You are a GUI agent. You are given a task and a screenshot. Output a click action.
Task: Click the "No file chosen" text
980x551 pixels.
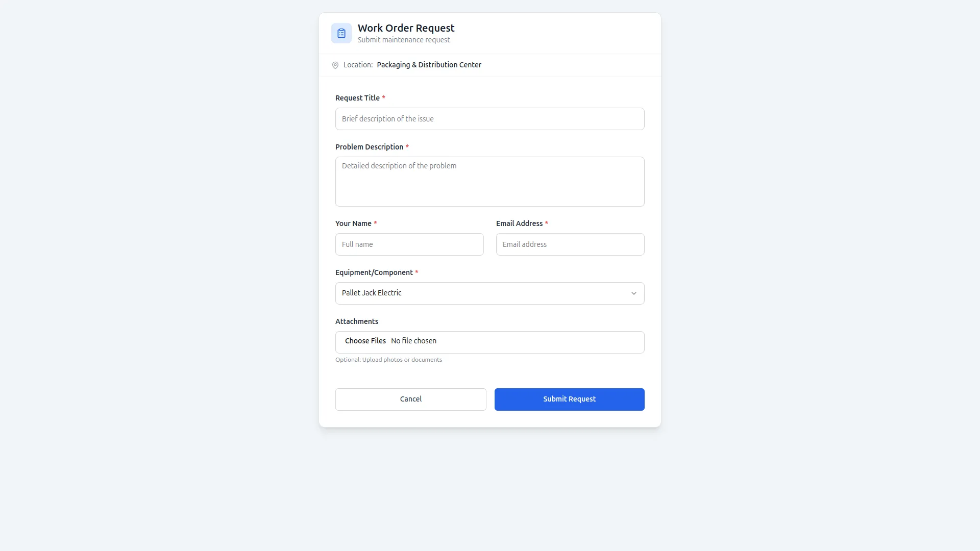point(413,341)
